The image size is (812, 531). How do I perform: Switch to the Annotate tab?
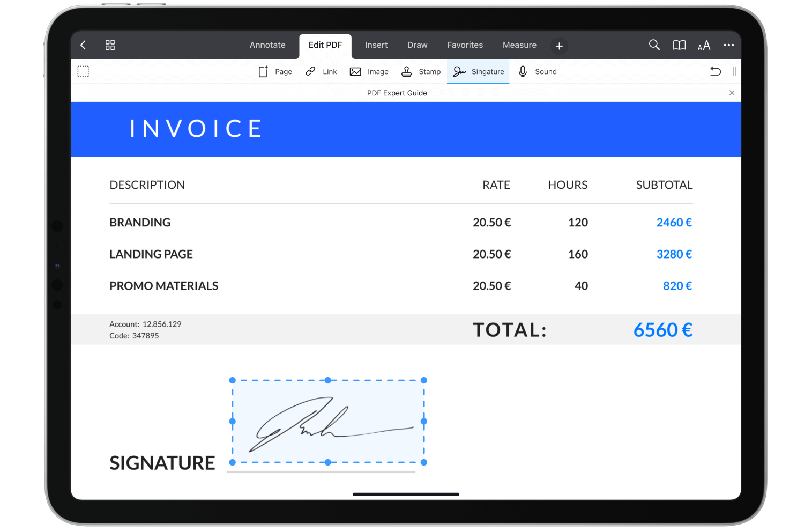(267, 45)
